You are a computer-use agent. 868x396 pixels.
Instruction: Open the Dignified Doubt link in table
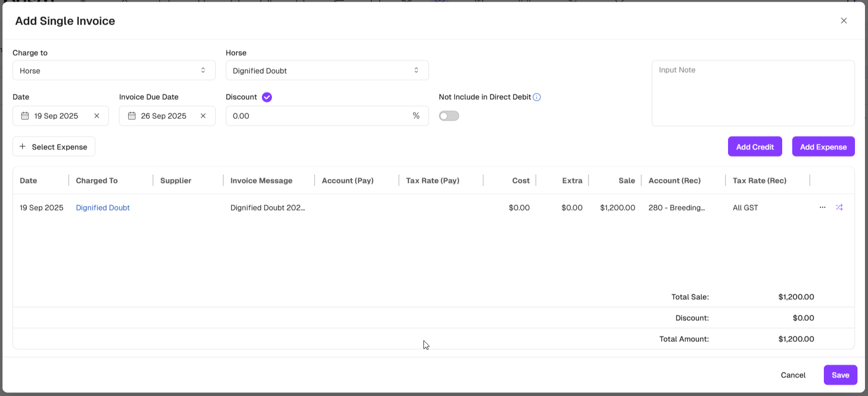coord(103,208)
